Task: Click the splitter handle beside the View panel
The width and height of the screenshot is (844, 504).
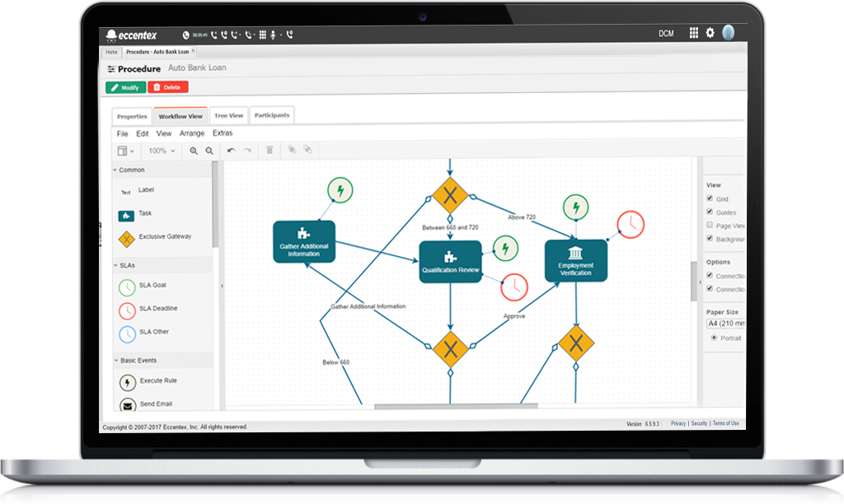Action: (700, 282)
